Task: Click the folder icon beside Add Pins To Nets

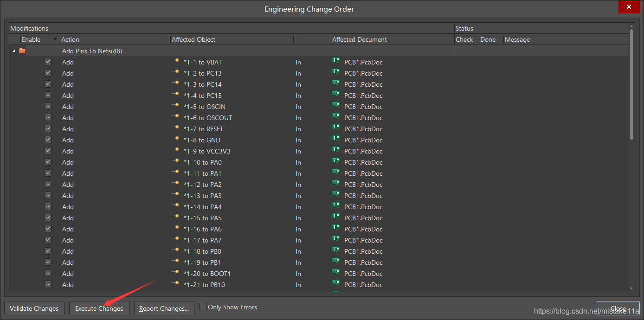Action: click(x=22, y=51)
